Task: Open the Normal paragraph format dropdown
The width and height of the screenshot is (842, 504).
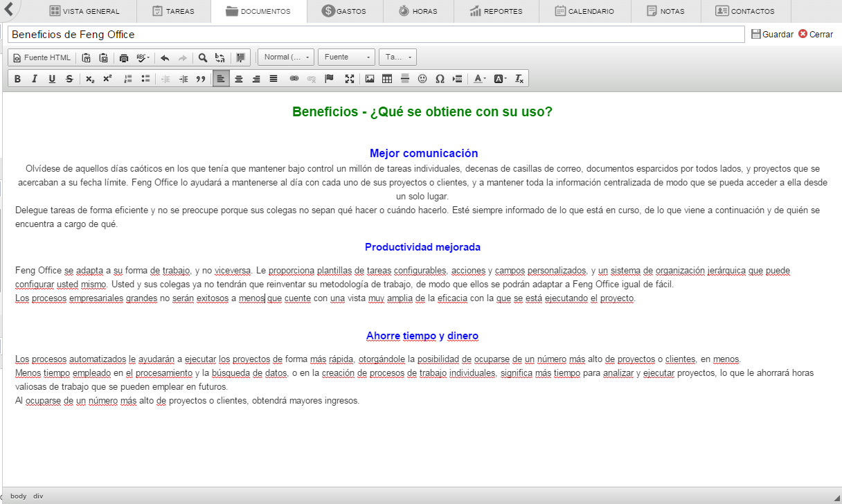Action: [286, 57]
